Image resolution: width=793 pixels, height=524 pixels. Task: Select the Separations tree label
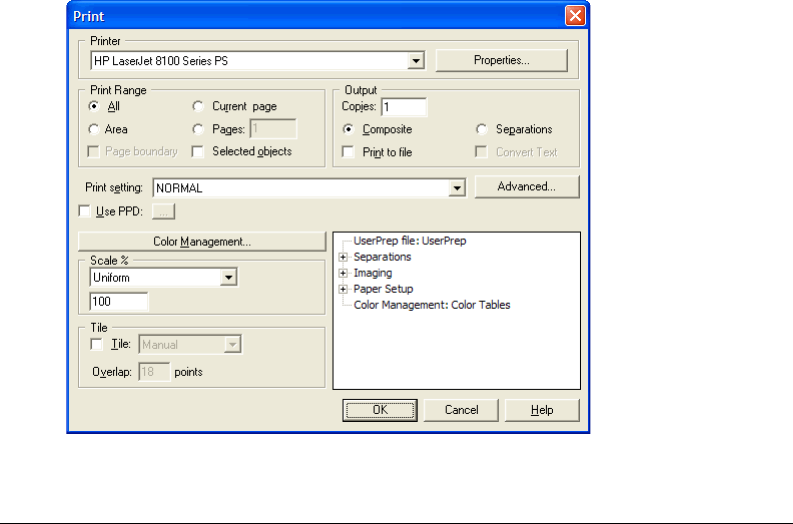(x=382, y=257)
